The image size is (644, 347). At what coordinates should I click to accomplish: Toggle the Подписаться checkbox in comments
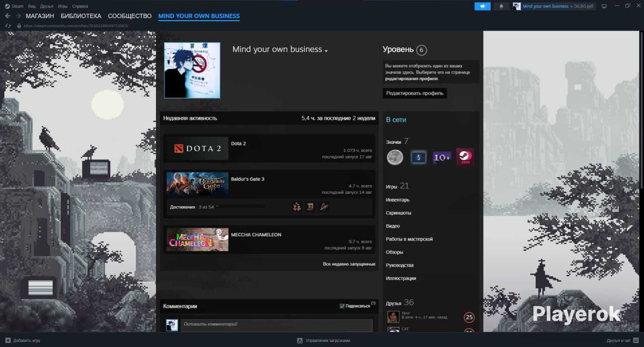click(342, 306)
